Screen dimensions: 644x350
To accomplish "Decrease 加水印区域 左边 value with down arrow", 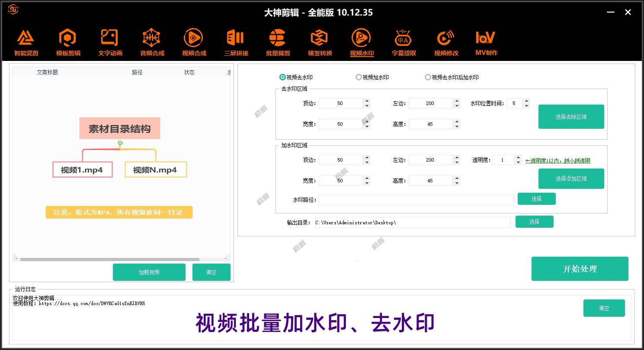I will (x=457, y=162).
